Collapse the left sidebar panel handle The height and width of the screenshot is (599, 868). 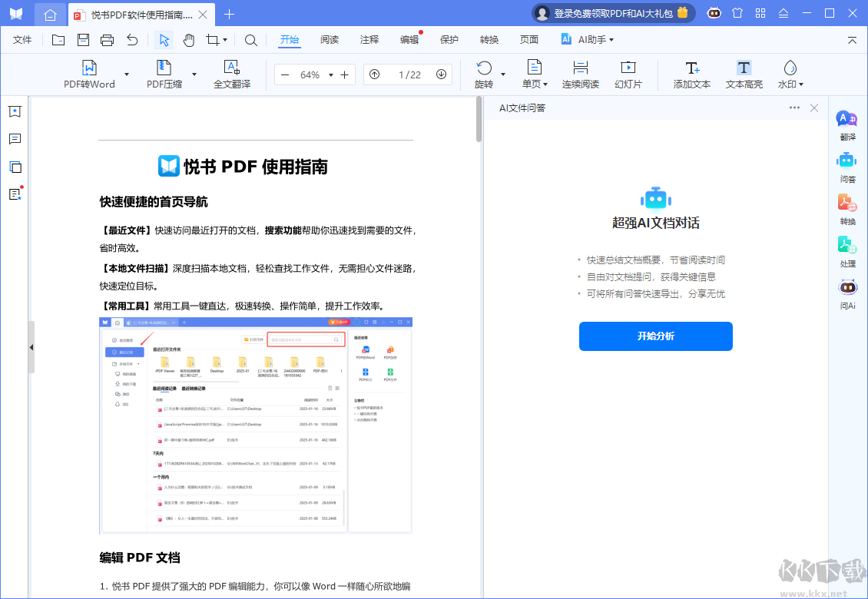(31, 347)
